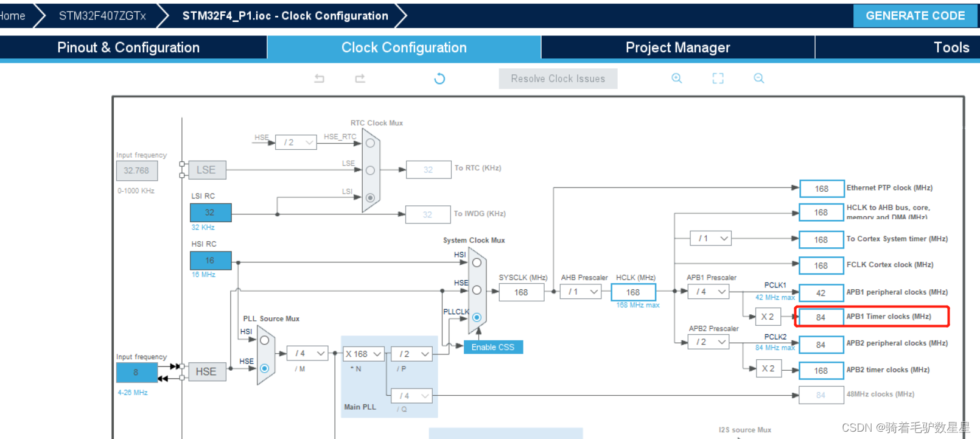
Task: Click the refresh/reset clock icon
Action: 439,79
